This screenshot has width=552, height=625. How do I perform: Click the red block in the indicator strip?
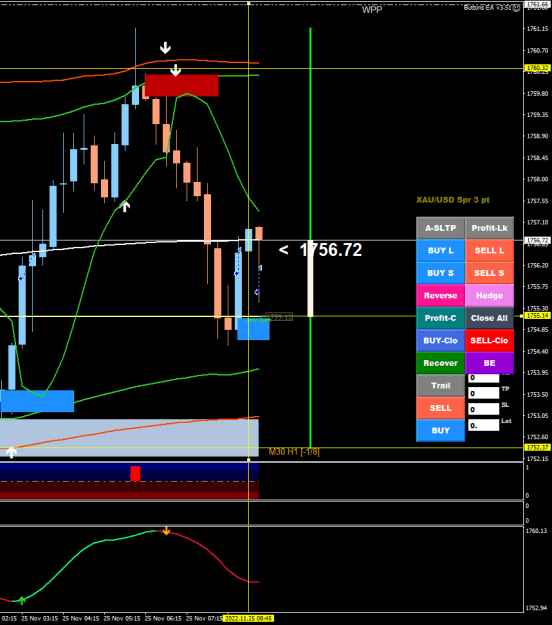click(135, 473)
